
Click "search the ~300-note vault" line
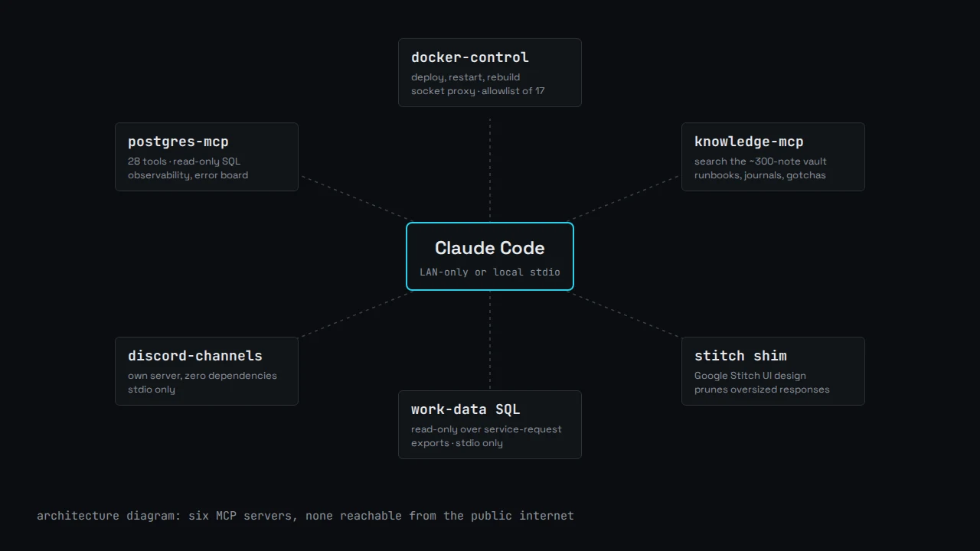pos(760,161)
